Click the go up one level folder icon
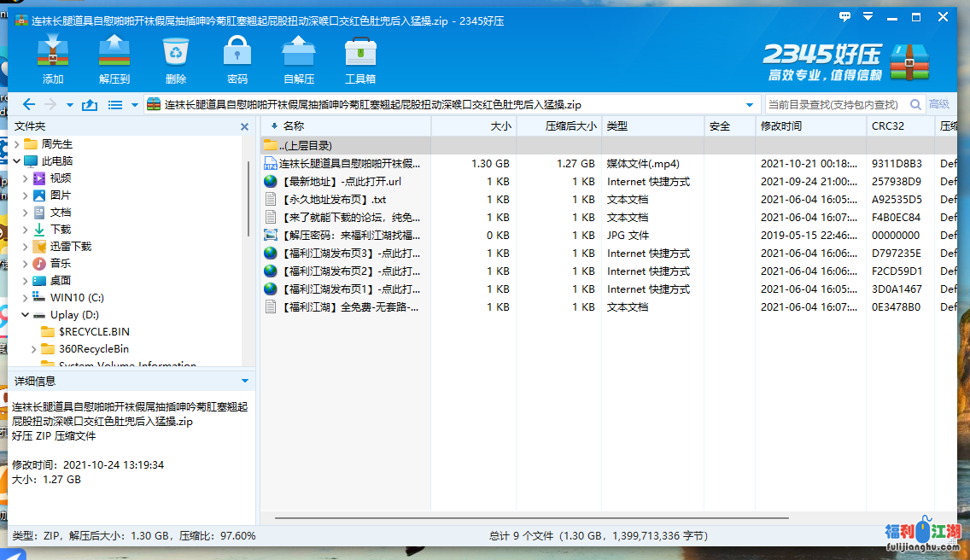This screenshot has height=560, width=970. tap(90, 105)
